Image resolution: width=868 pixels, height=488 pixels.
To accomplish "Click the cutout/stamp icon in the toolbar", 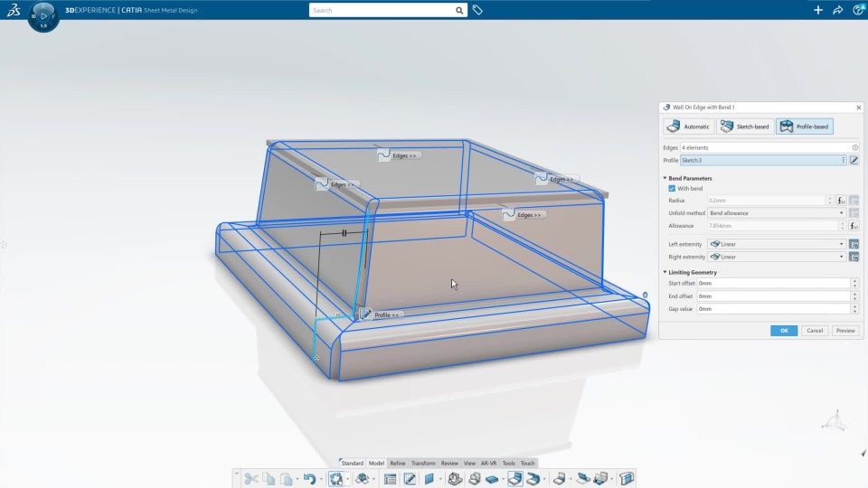I will pyautogui.click(x=600, y=479).
